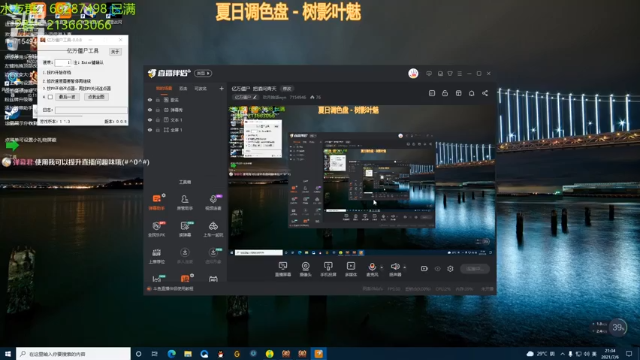Viewport: 640px width, 360px height.
Task: Open the Windows Start menu
Action: click(8, 353)
